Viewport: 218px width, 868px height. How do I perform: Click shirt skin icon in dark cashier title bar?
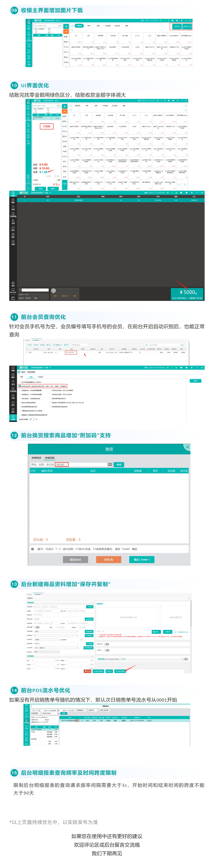186,193
